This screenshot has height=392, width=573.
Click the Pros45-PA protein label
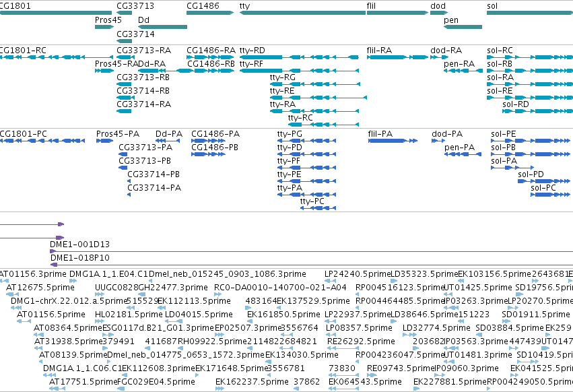coord(118,134)
